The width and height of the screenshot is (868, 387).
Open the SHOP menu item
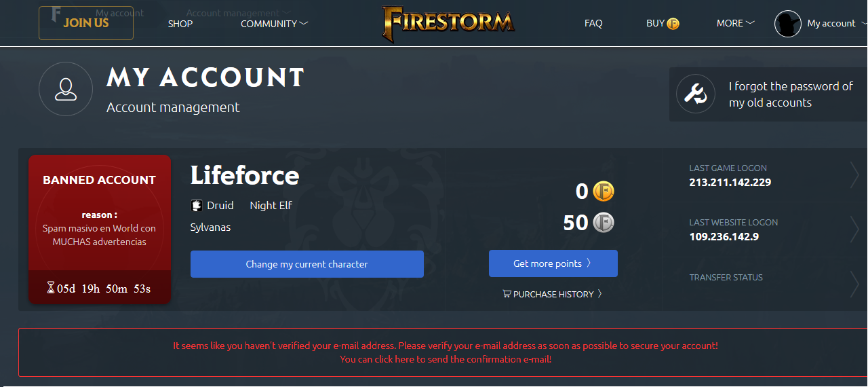pos(180,24)
